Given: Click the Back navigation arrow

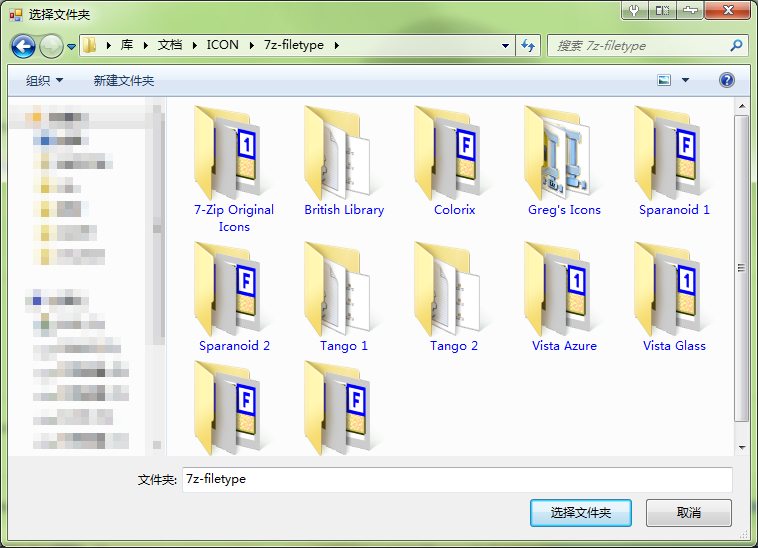Looking at the screenshot, I should click(x=23, y=46).
